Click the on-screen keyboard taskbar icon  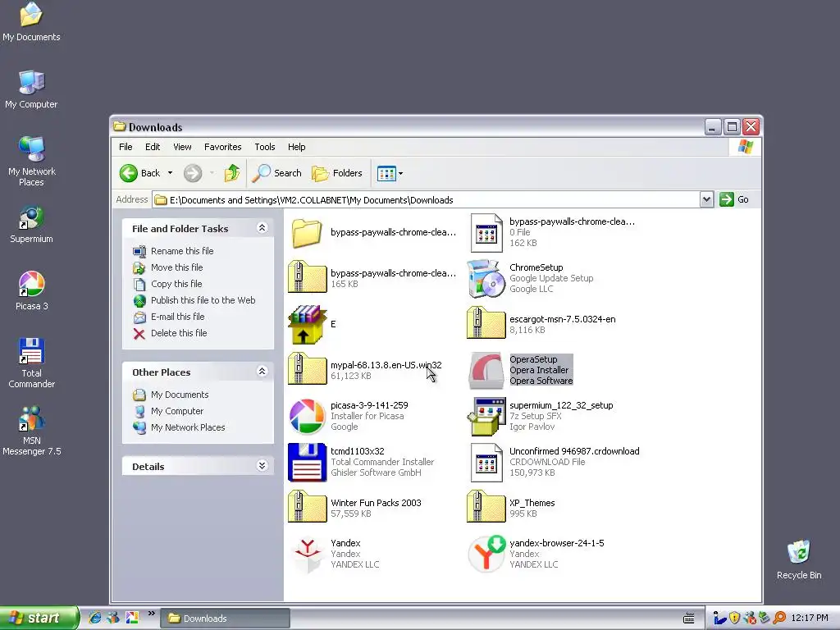pos(689,619)
